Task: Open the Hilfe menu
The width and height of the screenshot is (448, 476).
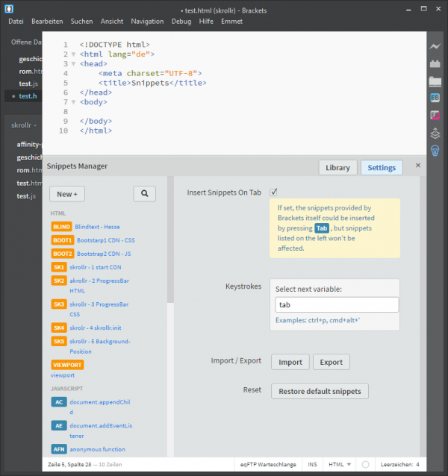Action: tap(206, 21)
